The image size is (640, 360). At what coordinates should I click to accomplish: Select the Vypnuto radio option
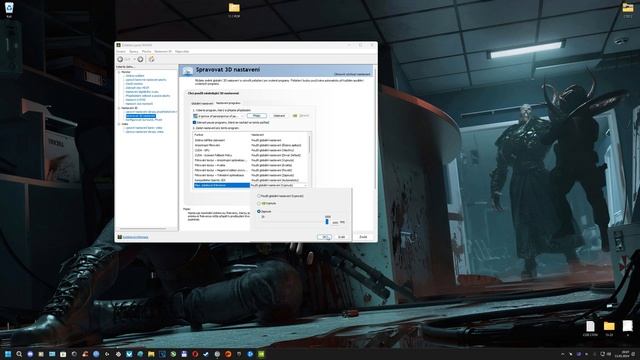(x=258, y=203)
